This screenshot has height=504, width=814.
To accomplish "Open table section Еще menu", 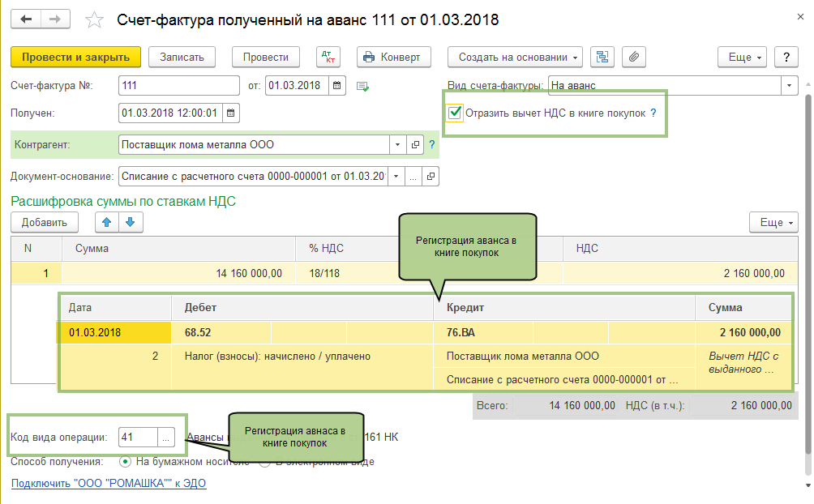I will (x=773, y=222).
